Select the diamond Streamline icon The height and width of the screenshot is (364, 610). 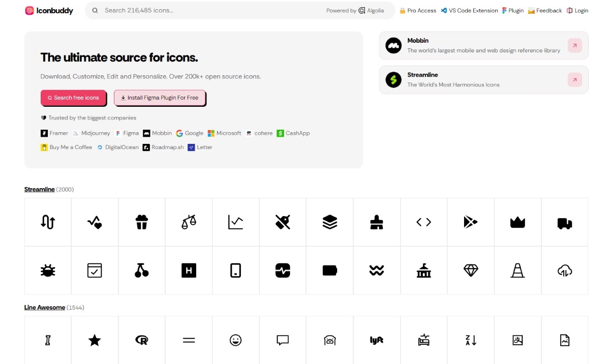pyautogui.click(x=471, y=270)
